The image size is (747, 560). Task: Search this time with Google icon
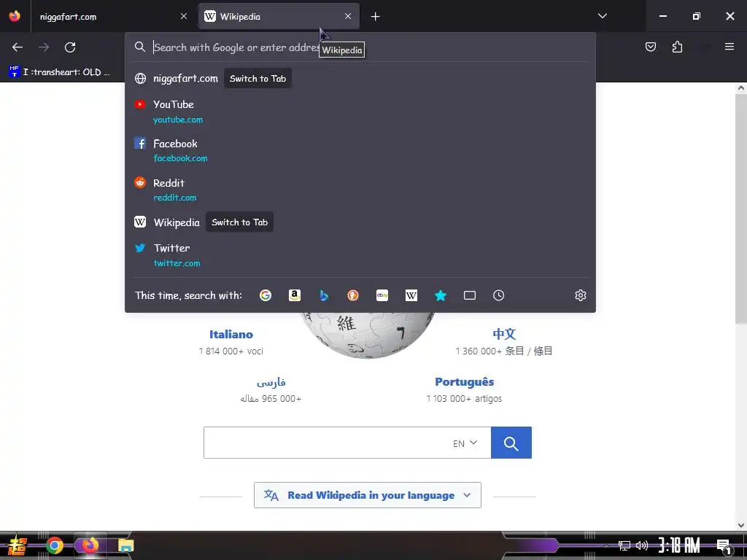266,295
